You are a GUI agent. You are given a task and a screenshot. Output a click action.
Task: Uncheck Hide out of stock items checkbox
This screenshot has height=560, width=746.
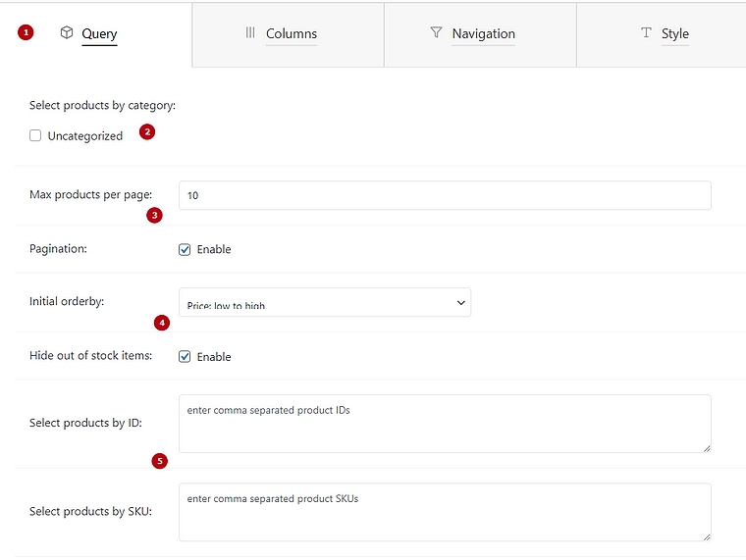[185, 357]
